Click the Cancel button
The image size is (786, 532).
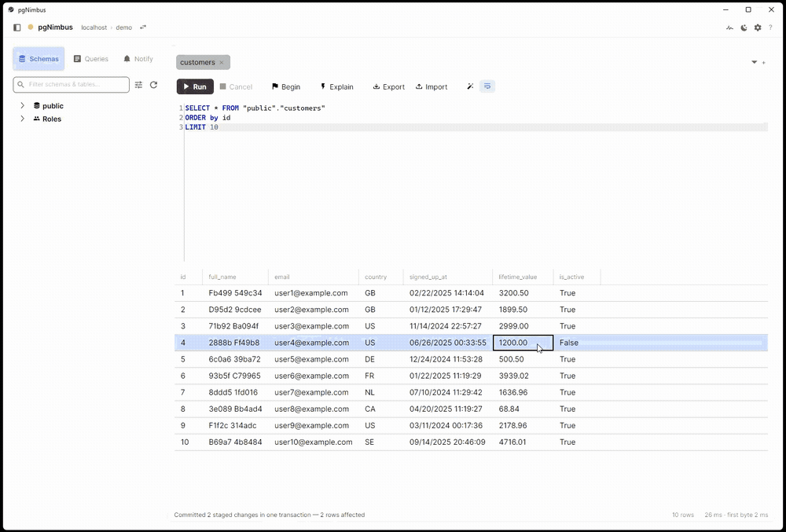click(236, 86)
